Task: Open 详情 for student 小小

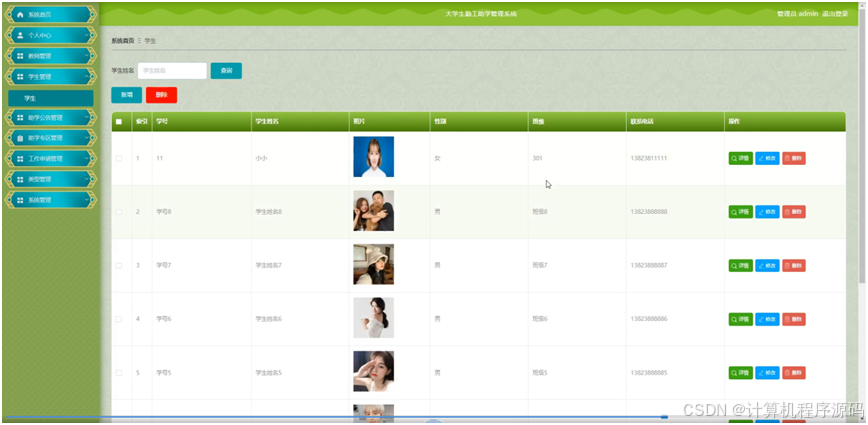Action: (x=740, y=158)
